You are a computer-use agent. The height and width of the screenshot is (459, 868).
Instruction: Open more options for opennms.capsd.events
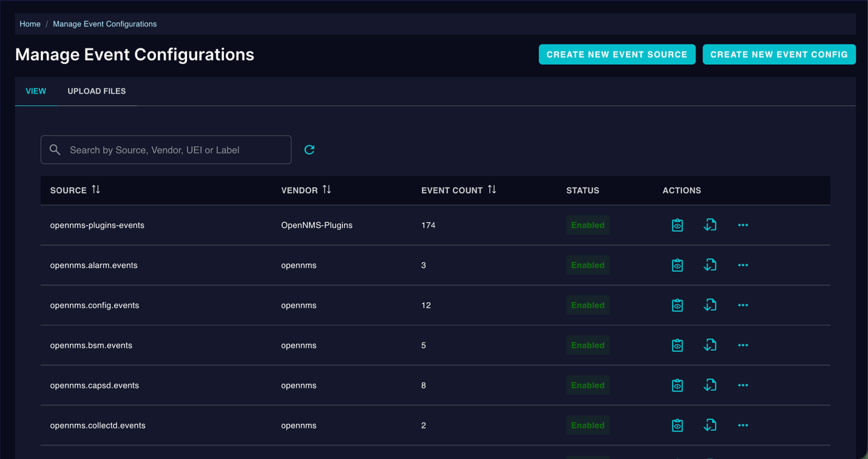(743, 386)
